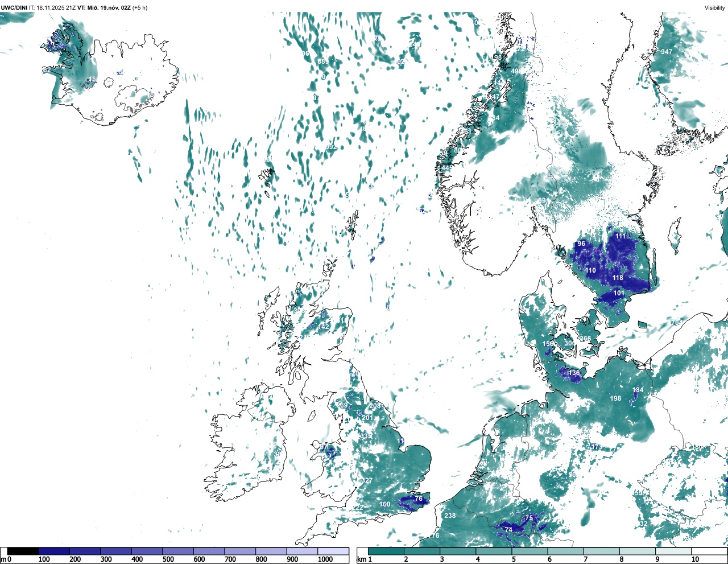Click the '76' value over southeast England
The height and width of the screenshot is (564, 728).
point(419,499)
